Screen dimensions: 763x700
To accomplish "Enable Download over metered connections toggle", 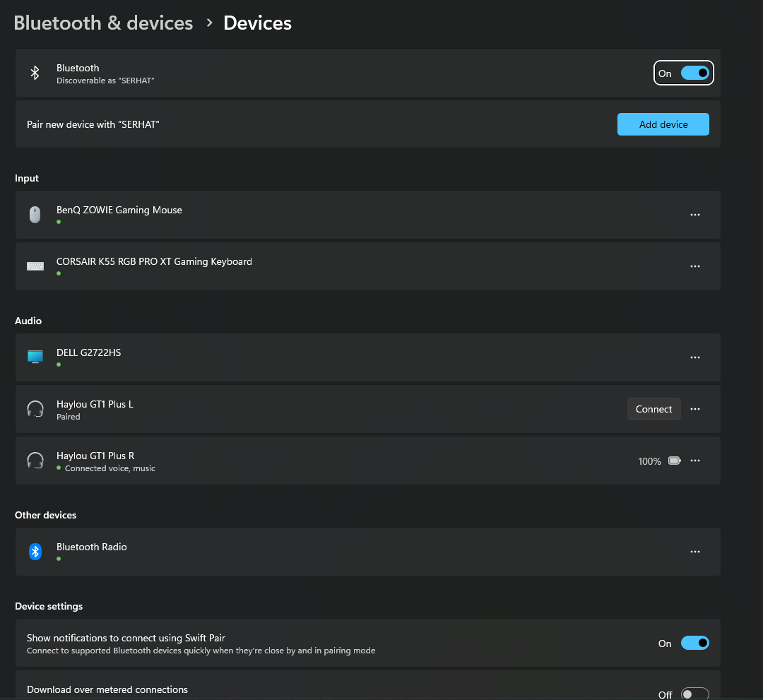I will click(x=694, y=694).
